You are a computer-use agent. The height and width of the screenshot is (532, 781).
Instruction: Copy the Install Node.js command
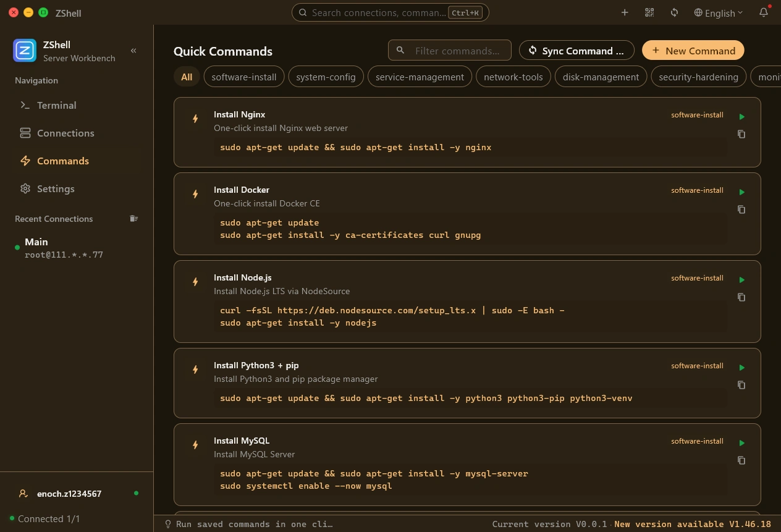741,297
